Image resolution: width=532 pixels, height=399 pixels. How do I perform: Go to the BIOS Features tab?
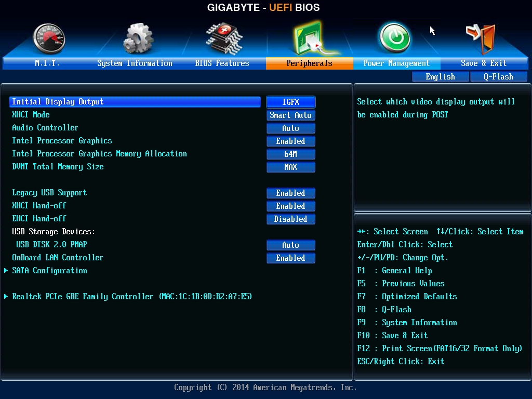click(222, 63)
